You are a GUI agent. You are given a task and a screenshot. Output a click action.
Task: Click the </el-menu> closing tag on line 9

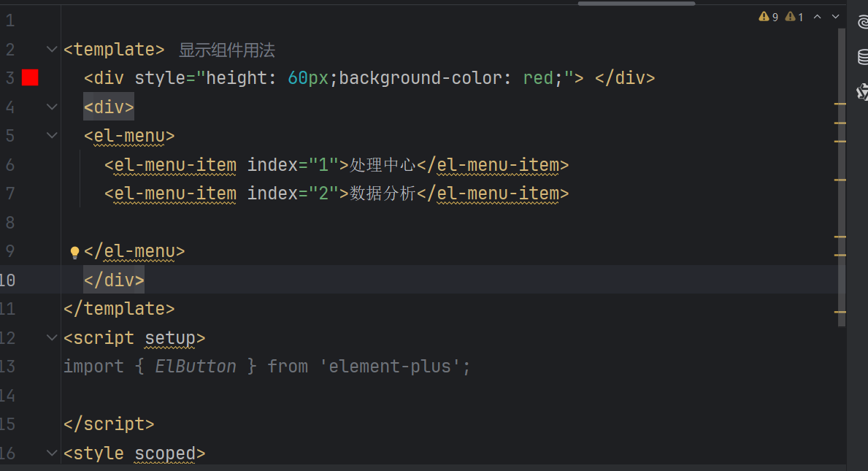pos(134,251)
